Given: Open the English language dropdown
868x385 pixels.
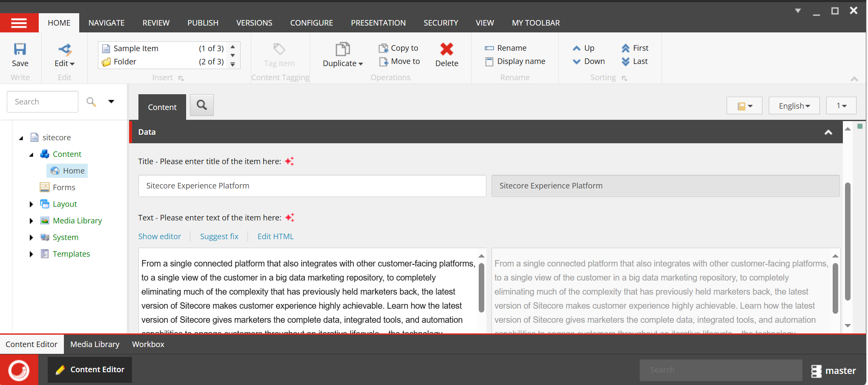Looking at the screenshot, I should 794,106.
